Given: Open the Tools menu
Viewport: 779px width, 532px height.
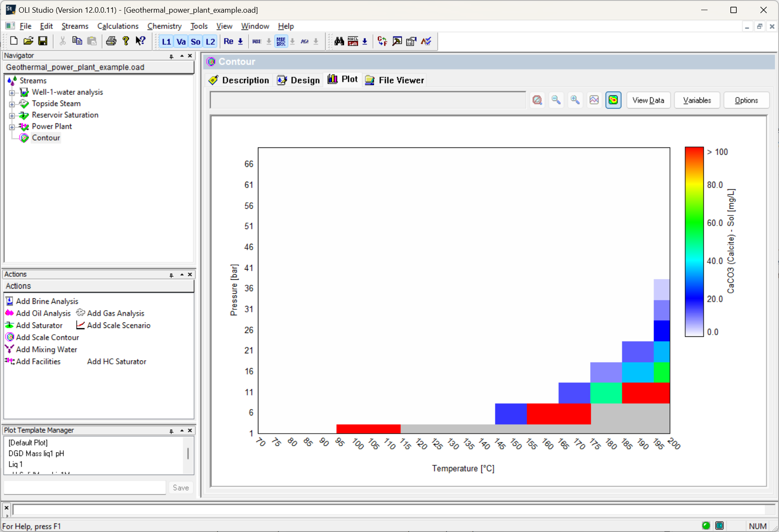Looking at the screenshot, I should tap(199, 26).
